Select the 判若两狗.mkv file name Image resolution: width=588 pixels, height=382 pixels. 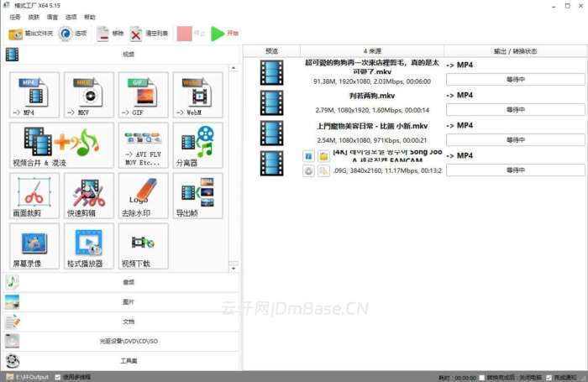(x=372, y=96)
